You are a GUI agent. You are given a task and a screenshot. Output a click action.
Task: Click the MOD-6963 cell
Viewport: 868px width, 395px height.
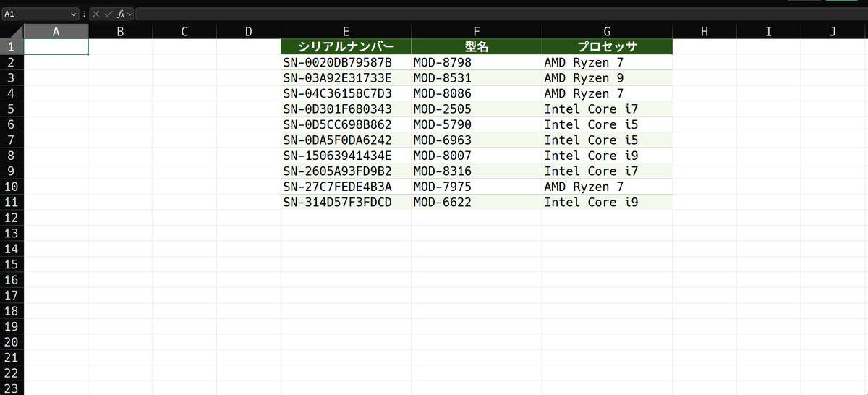[477, 140]
